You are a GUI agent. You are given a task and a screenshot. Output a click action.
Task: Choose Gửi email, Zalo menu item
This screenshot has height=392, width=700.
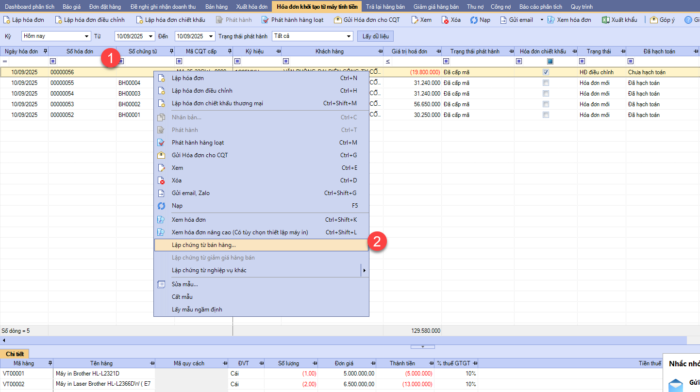[x=261, y=193]
